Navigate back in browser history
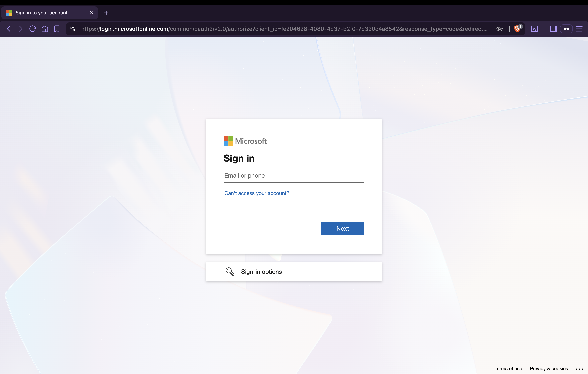This screenshot has width=588, height=374. [9, 29]
